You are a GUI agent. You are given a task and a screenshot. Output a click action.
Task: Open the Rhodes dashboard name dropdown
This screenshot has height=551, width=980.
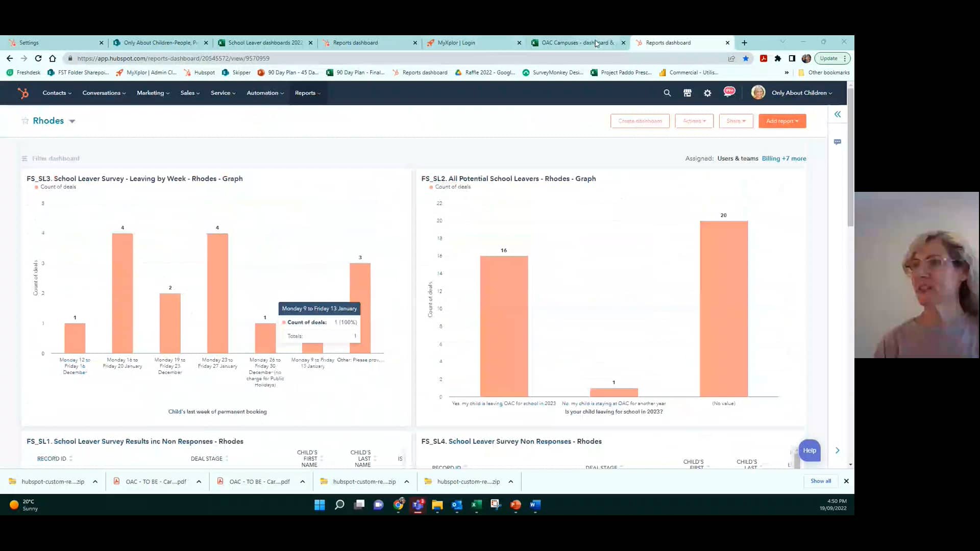point(72,121)
